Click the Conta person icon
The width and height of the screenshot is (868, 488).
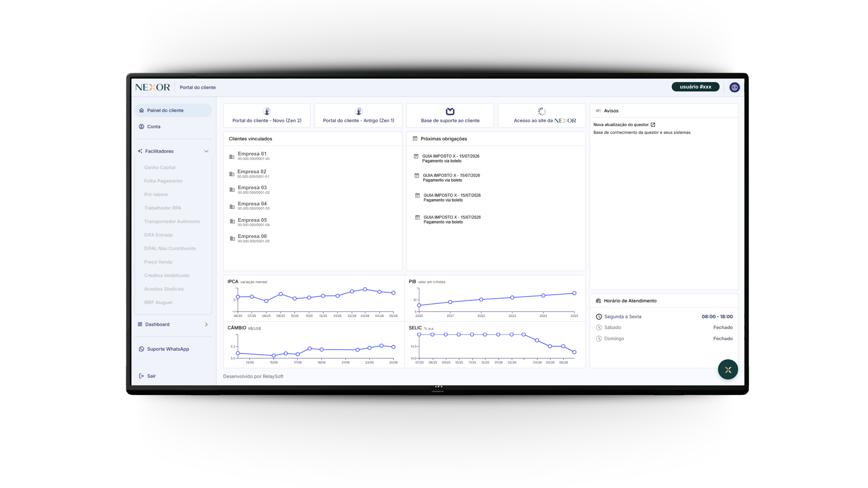point(141,127)
